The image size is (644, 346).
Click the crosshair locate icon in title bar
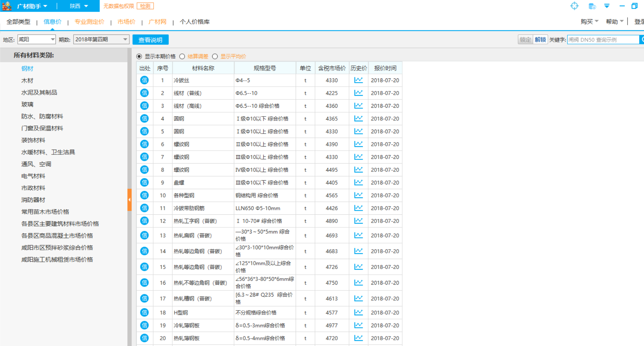coord(574,6)
